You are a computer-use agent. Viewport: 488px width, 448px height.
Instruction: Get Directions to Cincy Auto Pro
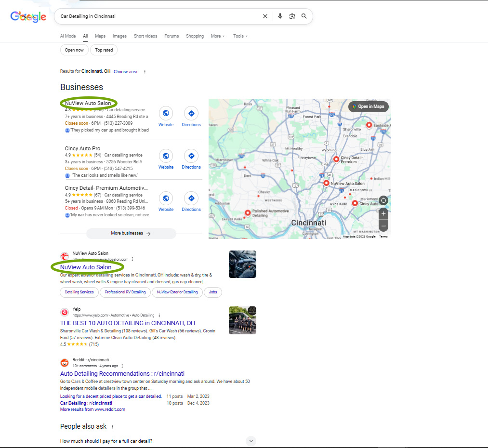(x=191, y=156)
